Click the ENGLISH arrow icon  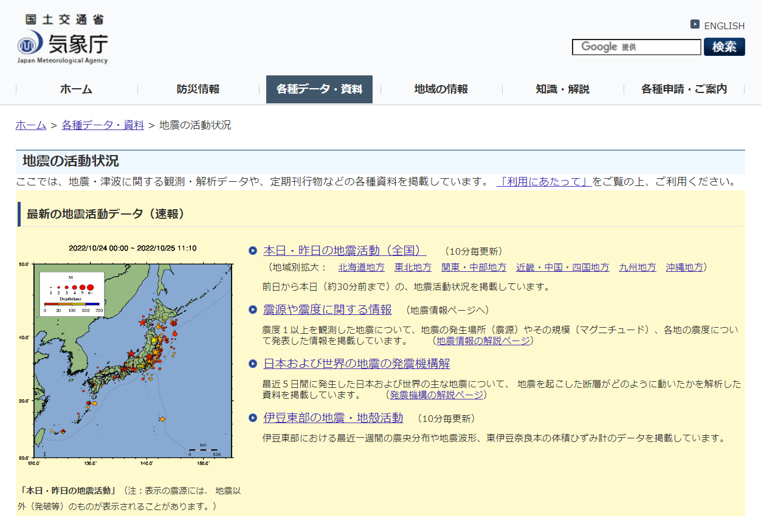pyautogui.click(x=695, y=24)
